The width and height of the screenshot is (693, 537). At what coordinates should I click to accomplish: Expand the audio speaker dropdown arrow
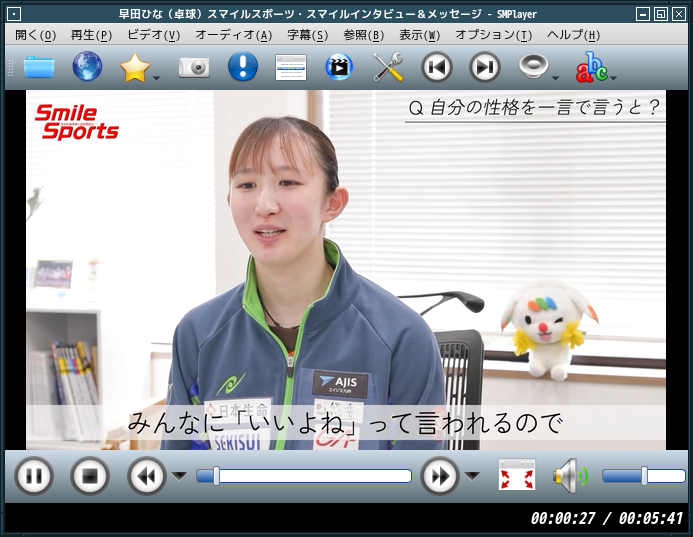tap(556, 78)
